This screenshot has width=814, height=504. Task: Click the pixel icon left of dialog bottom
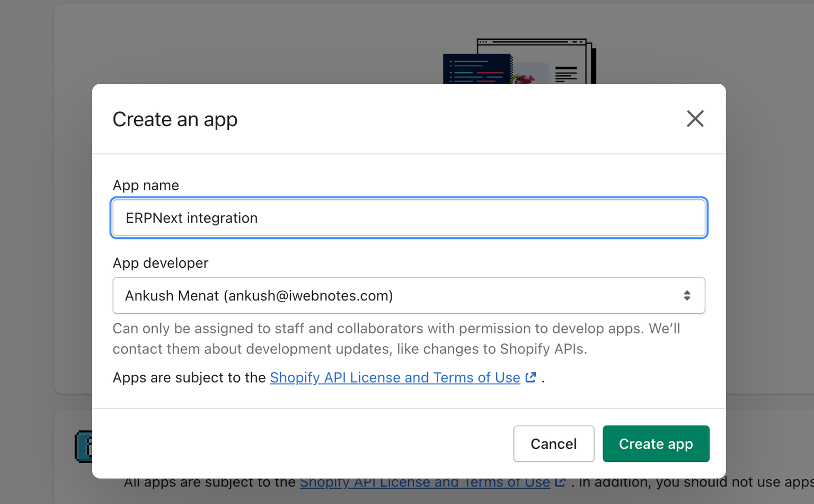tap(83, 447)
